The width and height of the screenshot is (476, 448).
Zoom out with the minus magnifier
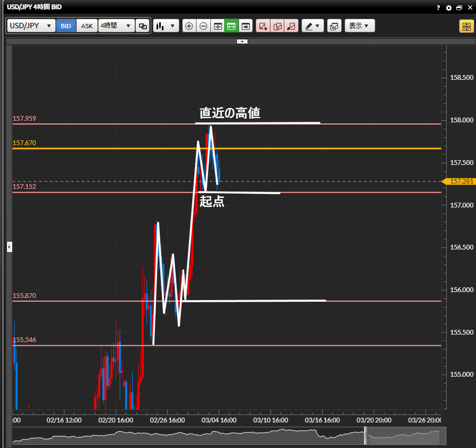[203, 26]
